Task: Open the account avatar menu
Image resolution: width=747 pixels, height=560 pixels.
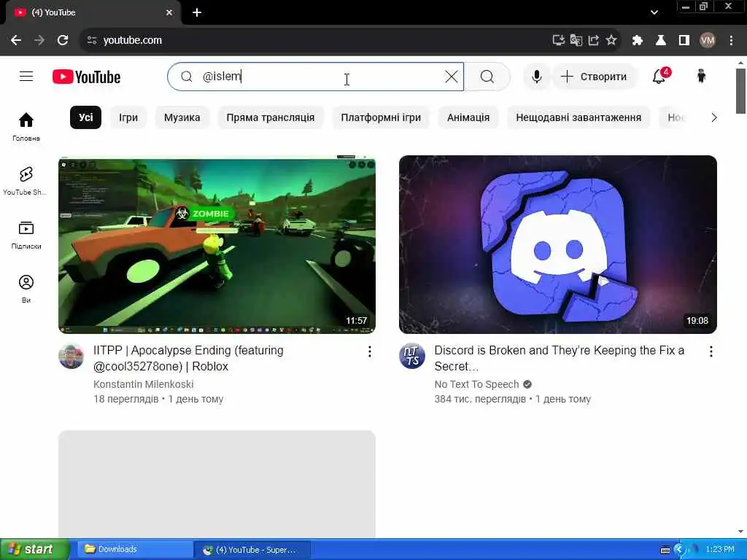Action: (701, 76)
